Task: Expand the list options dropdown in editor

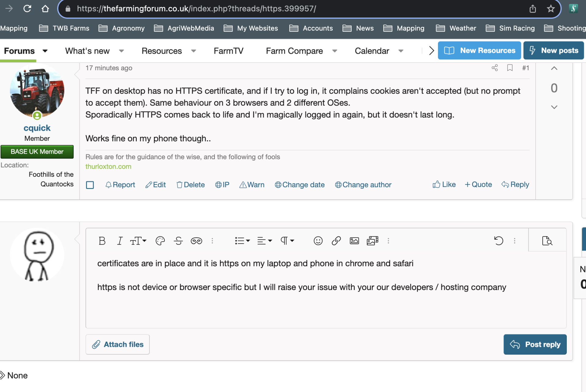Action: (x=248, y=241)
